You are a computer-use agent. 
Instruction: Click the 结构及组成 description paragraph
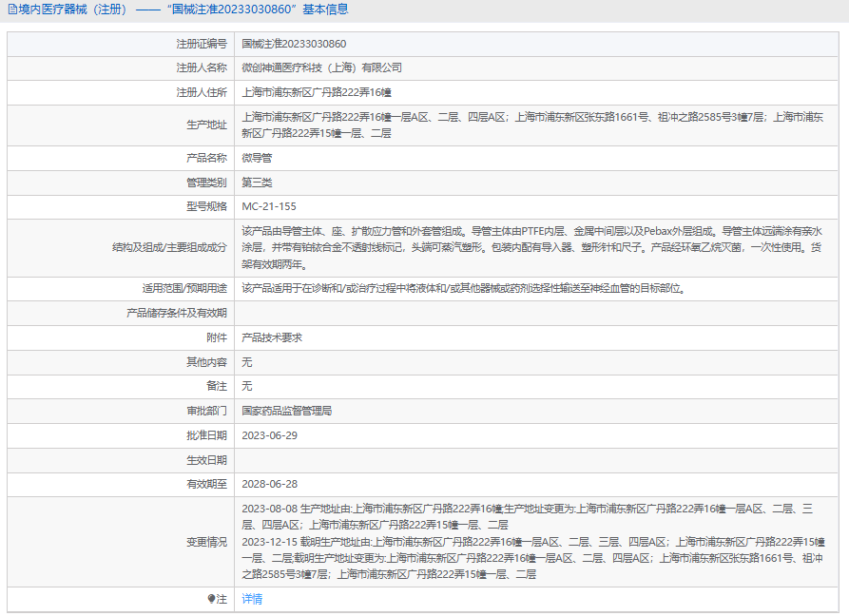click(532, 247)
